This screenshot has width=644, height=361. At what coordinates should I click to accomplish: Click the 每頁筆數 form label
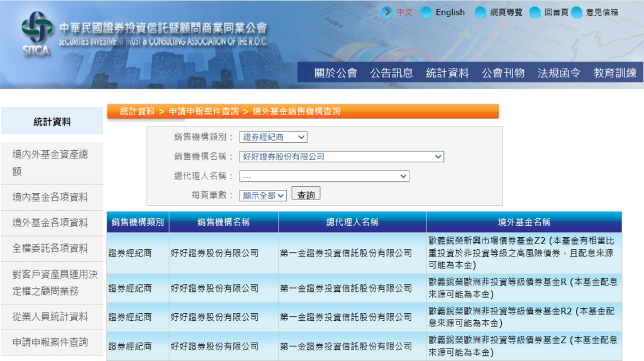coord(213,195)
